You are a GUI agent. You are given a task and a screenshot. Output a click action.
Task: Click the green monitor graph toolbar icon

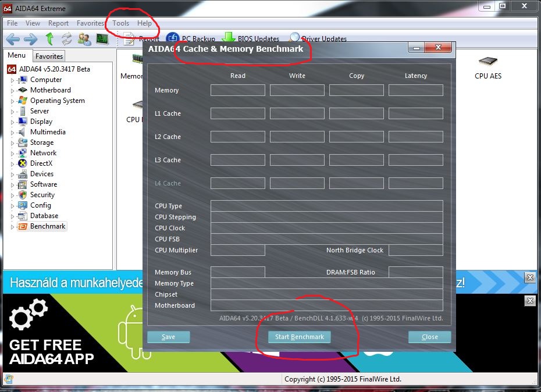[102, 39]
